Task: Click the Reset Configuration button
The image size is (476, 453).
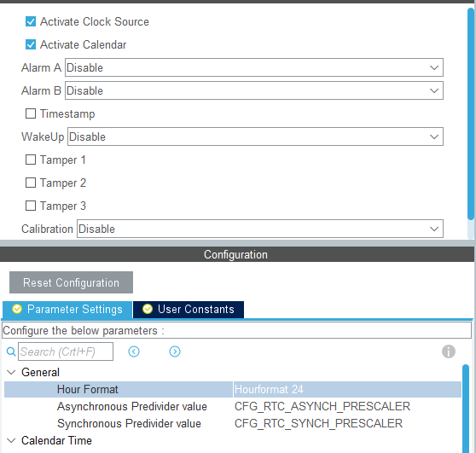Action: coord(71,282)
